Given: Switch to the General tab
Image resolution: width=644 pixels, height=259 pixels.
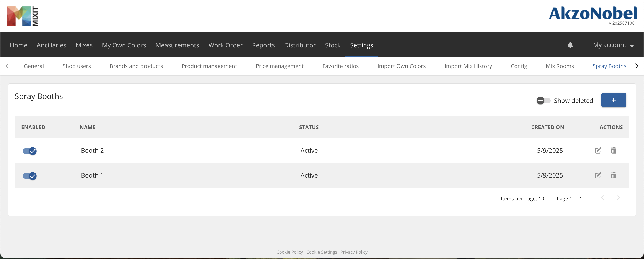Looking at the screenshot, I should [x=34, y=66].
